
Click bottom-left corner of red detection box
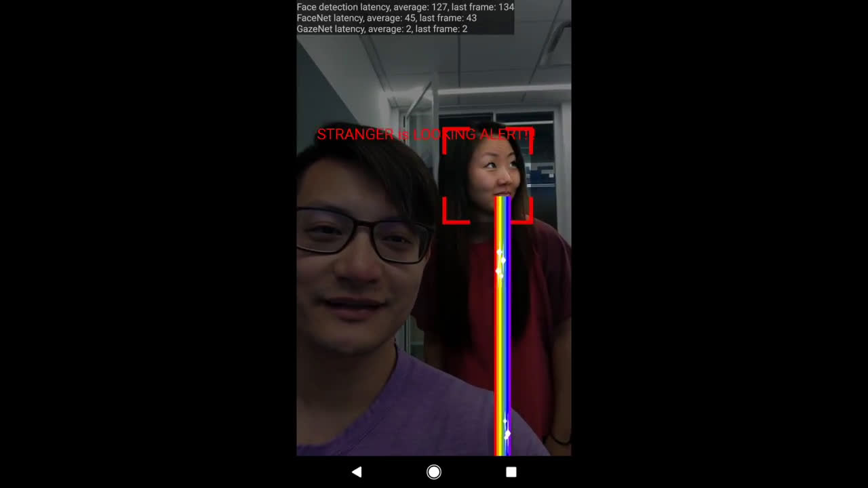(x=445, y=221)
